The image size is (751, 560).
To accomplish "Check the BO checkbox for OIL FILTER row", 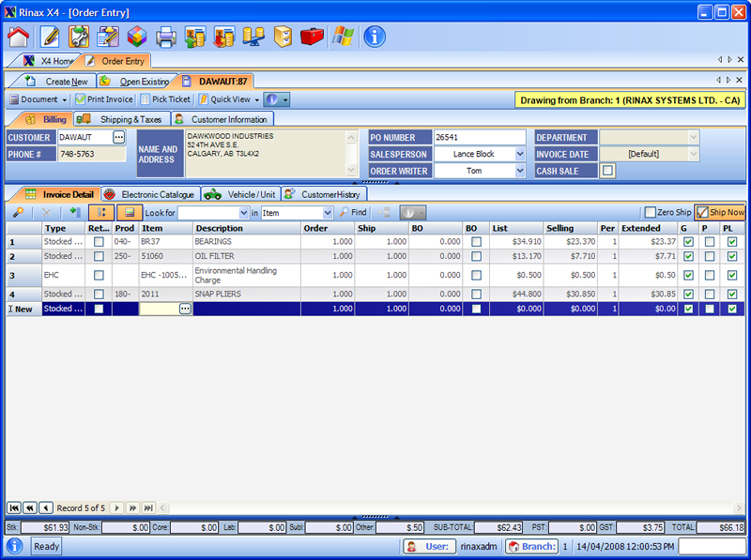I will point(476,256).
